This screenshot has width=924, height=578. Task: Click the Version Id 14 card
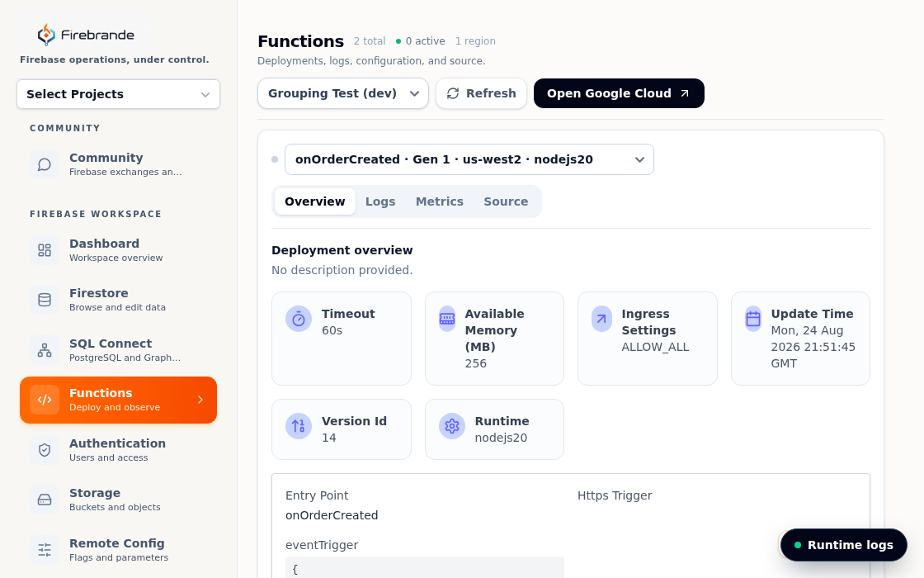342,429
